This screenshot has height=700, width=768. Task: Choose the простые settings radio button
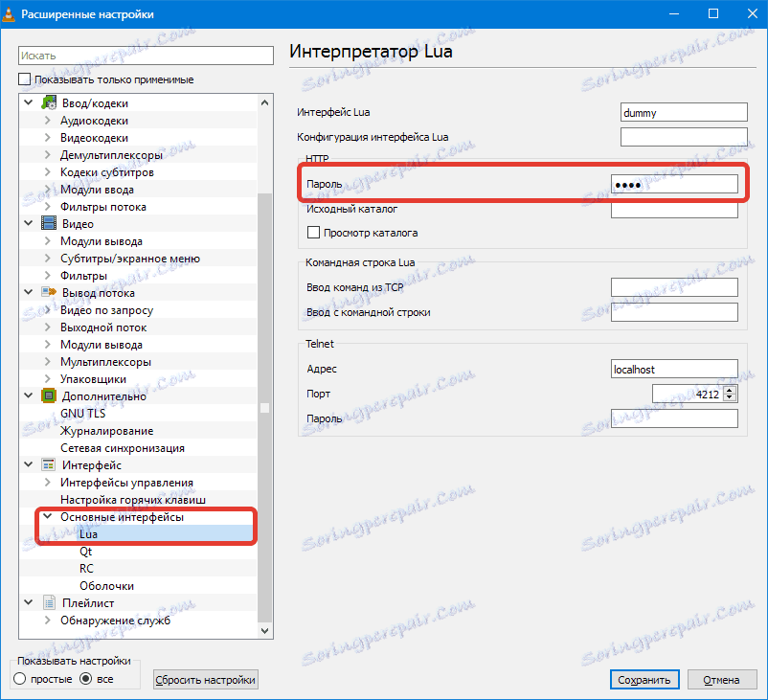click(x=19, y=679)
